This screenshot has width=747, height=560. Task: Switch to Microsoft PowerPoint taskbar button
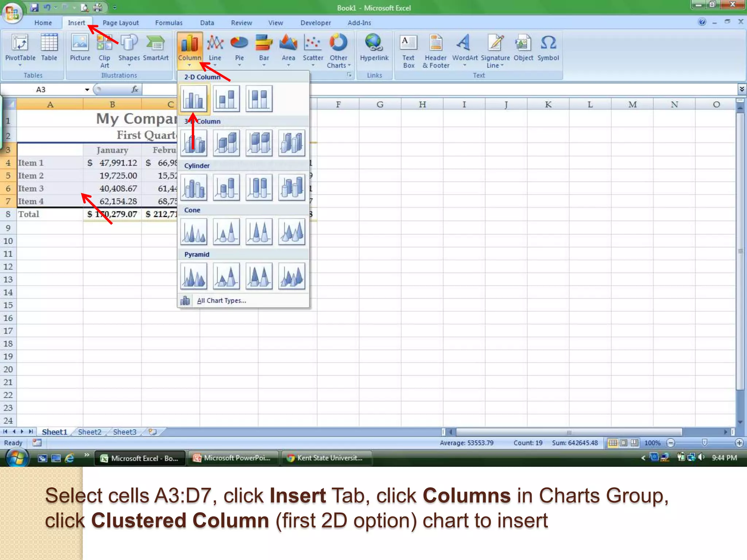tap(233, 458)
